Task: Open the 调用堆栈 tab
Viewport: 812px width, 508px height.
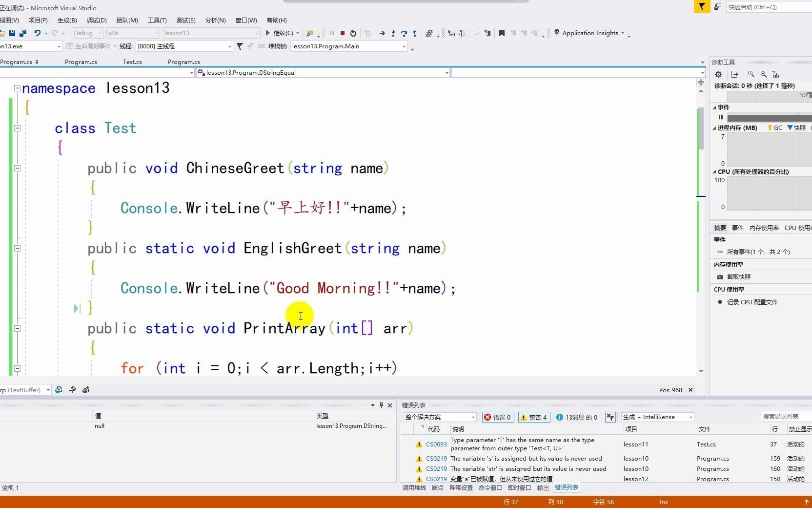Action: pyautogui.click(x=414, y=488)
